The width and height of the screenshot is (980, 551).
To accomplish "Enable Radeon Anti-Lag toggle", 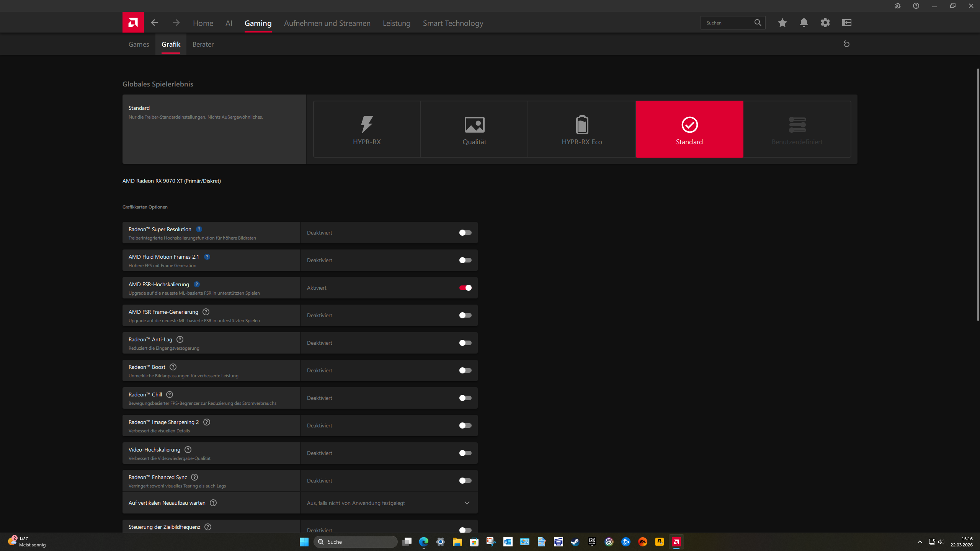I will [x=465, y=343].
